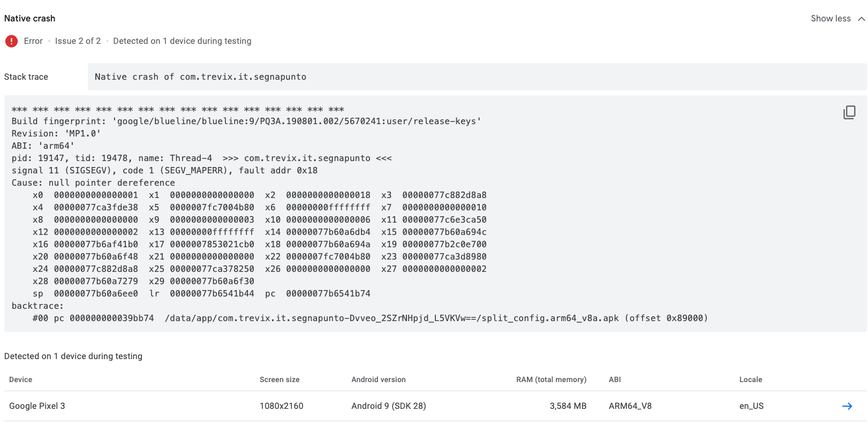This screenshot has width=868, height=426.
Task: Click the Build fingerprint line in trace
Action: (246, 121)
